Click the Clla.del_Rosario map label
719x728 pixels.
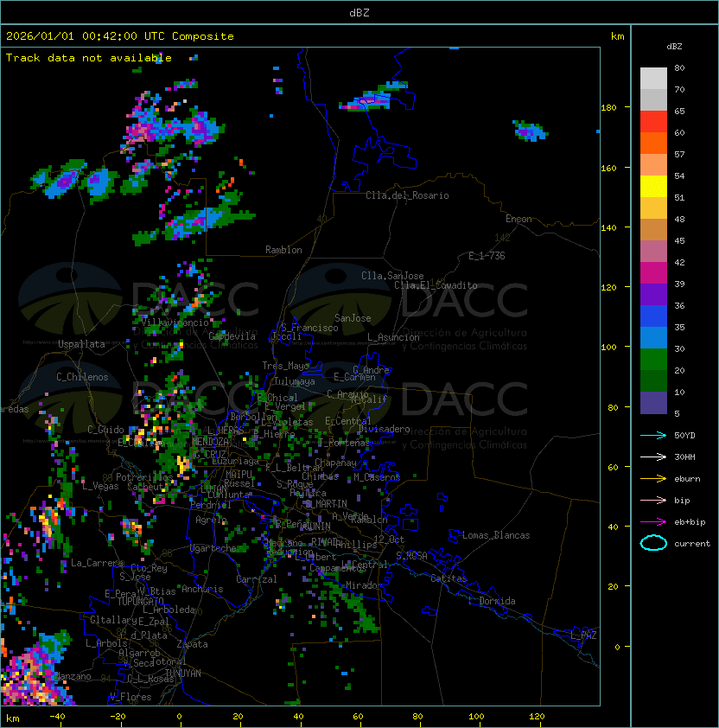point(407,195)
